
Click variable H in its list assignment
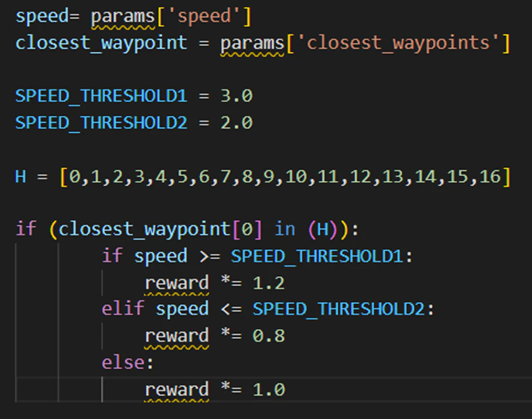pyautogui.click(x=20, y=177)
